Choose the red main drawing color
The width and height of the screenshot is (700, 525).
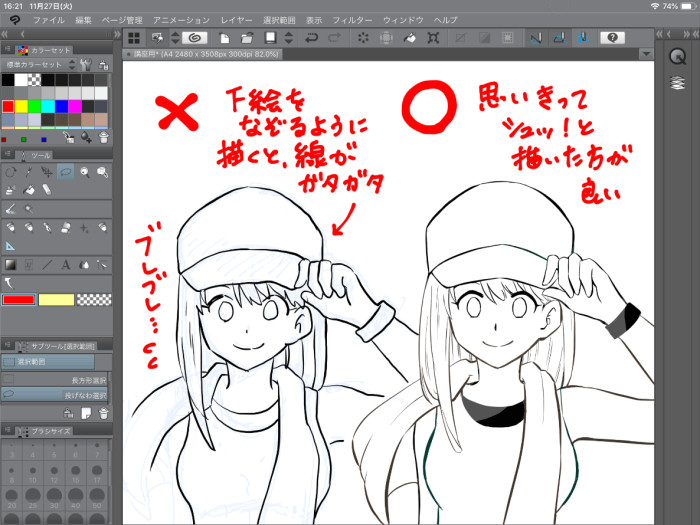[x=18, y=300]
